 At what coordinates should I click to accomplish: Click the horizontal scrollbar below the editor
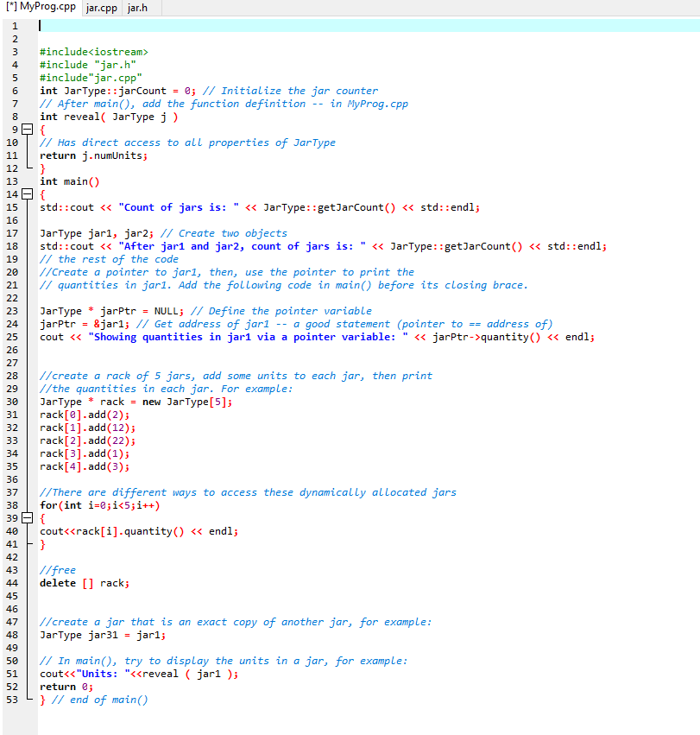click(x=345, y=728)
